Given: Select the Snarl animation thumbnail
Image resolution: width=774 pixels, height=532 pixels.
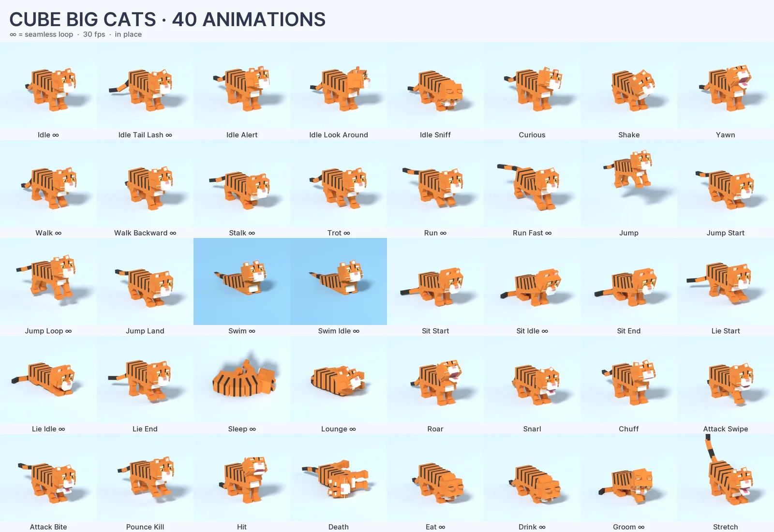Looking at the screenshot, I should [532, 380].
